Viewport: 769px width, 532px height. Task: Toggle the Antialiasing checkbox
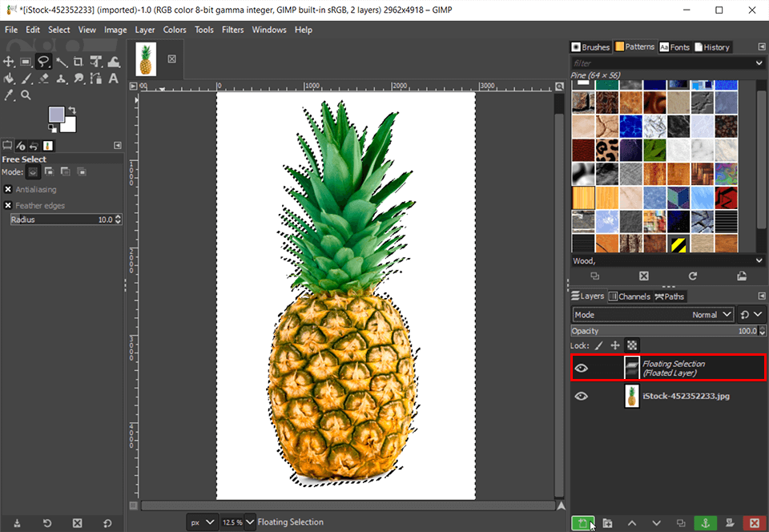click(8, 189)
